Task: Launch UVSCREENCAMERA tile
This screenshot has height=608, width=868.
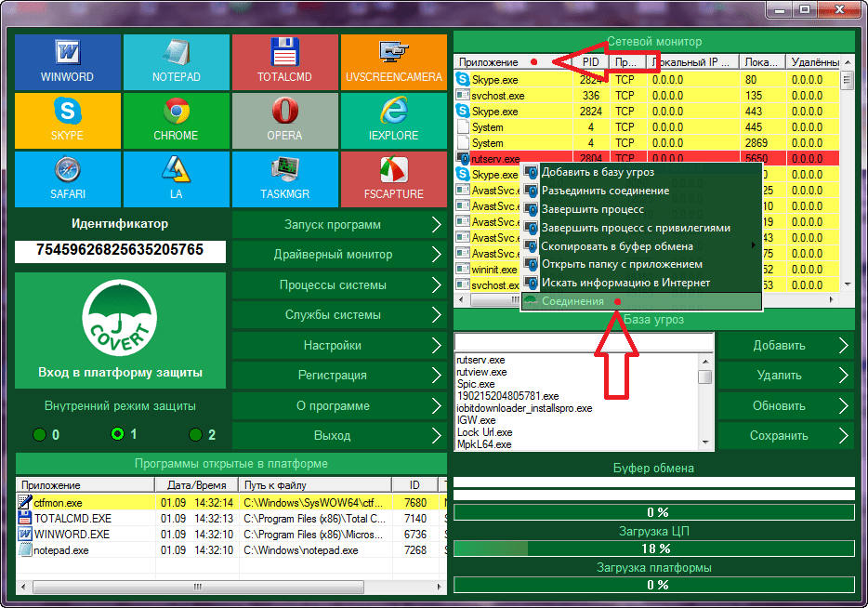Action: point(394,62)
